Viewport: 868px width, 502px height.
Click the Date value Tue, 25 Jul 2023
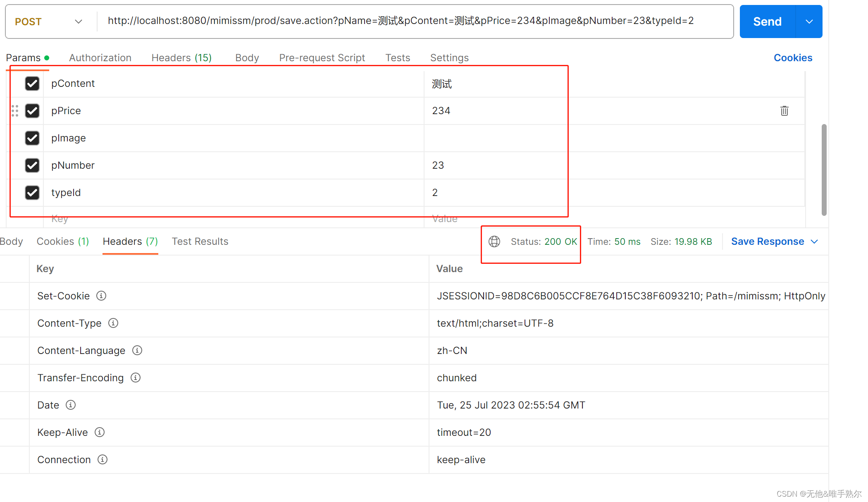pos(511,405)
